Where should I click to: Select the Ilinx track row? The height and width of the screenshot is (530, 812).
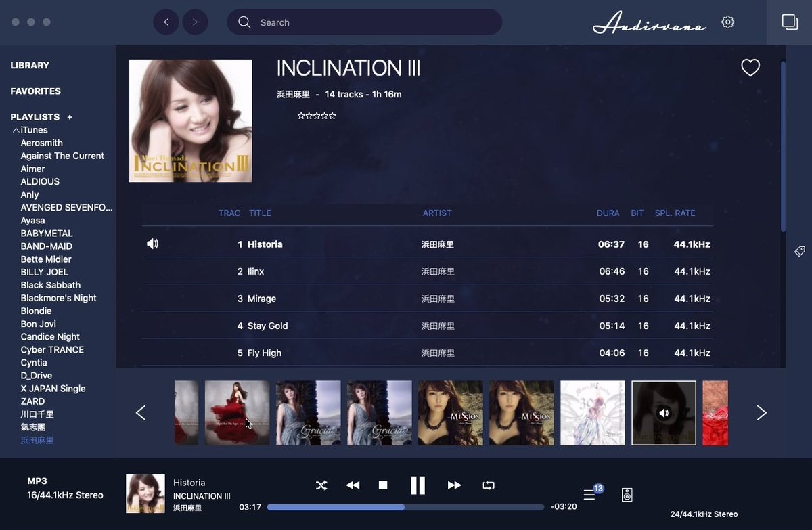point(428,271)
